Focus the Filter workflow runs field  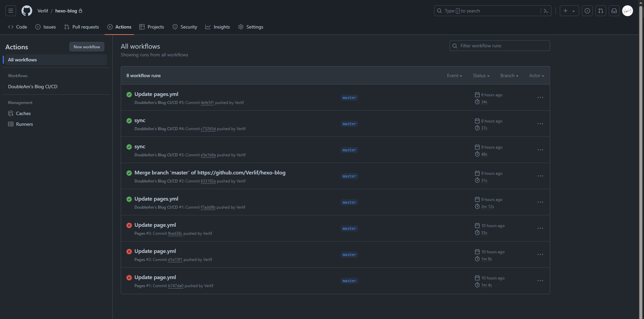pos(502,46)
